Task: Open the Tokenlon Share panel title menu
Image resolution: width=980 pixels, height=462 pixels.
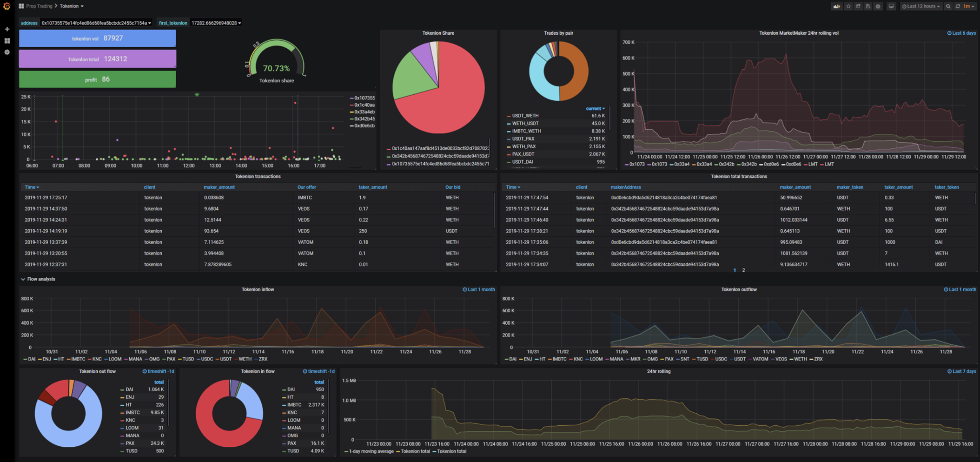Action: click(438, 33)
